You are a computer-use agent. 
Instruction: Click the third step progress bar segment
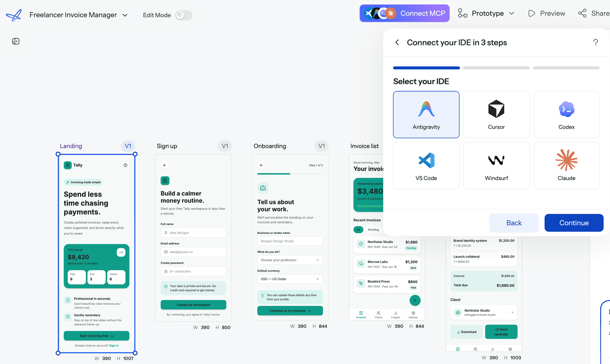click(x=566, y=68)
